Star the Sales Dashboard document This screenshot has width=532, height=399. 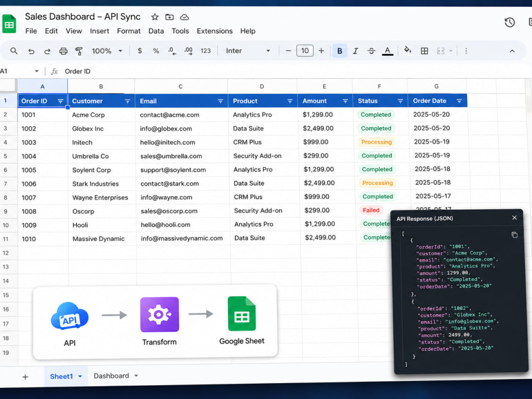tap(155, 17)
